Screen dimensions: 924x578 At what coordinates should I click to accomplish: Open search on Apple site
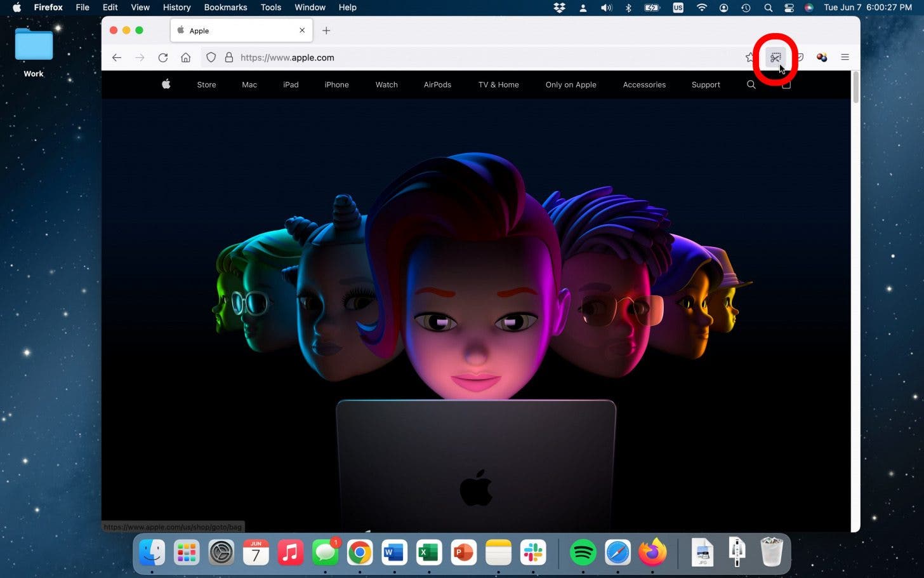click(751, 84)
